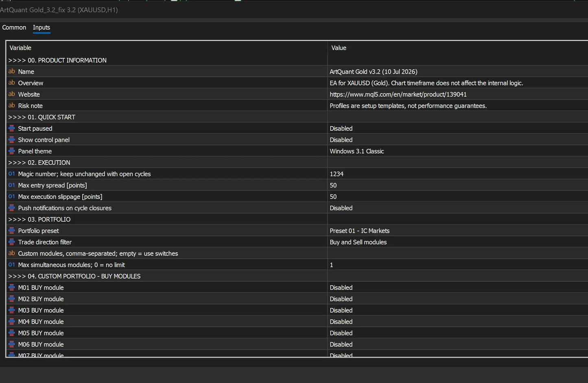The width and height of the screenshot is (588, 383).
Task: Click the string icon beside Website row
Action: tap(11, 94)
